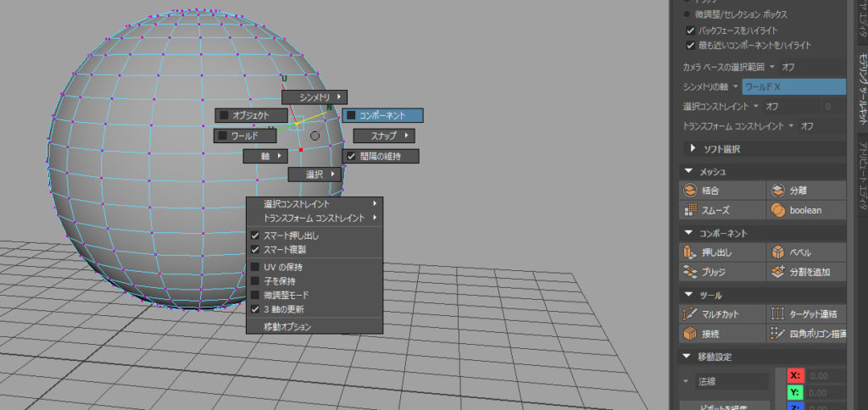
Task: Uncheck 間隔の維持 in the marking menu
Action: pyautogui.click(x=352, y=156)
